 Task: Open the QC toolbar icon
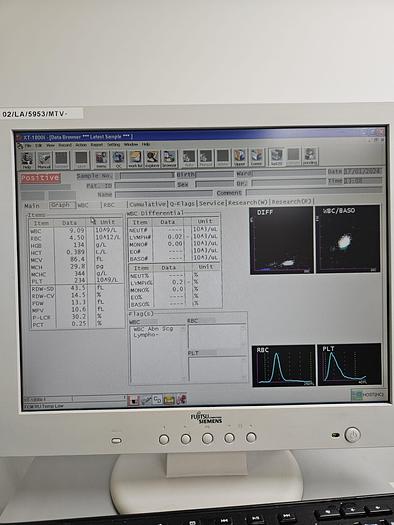point(118,159)
